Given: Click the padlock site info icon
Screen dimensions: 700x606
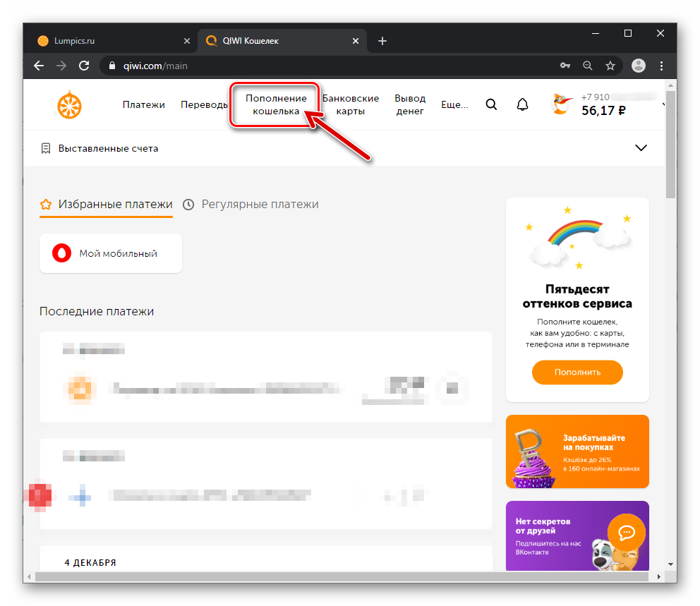Looking at the screenshot, I should (112, 66).
